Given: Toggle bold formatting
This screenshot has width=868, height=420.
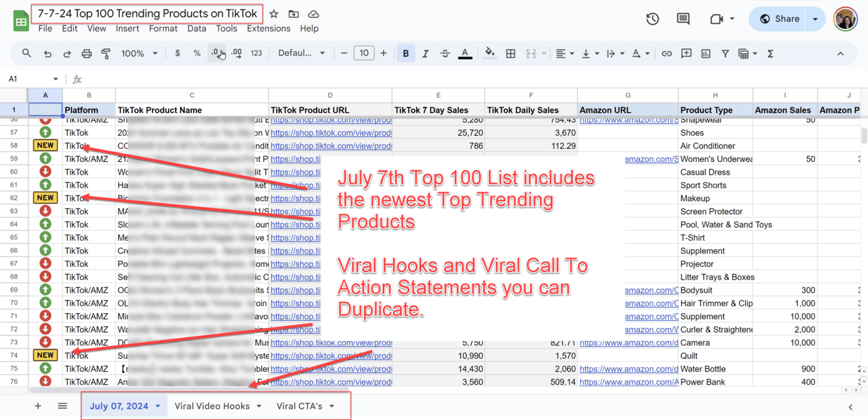Looking at the screenshot, I should click(406, 54).
